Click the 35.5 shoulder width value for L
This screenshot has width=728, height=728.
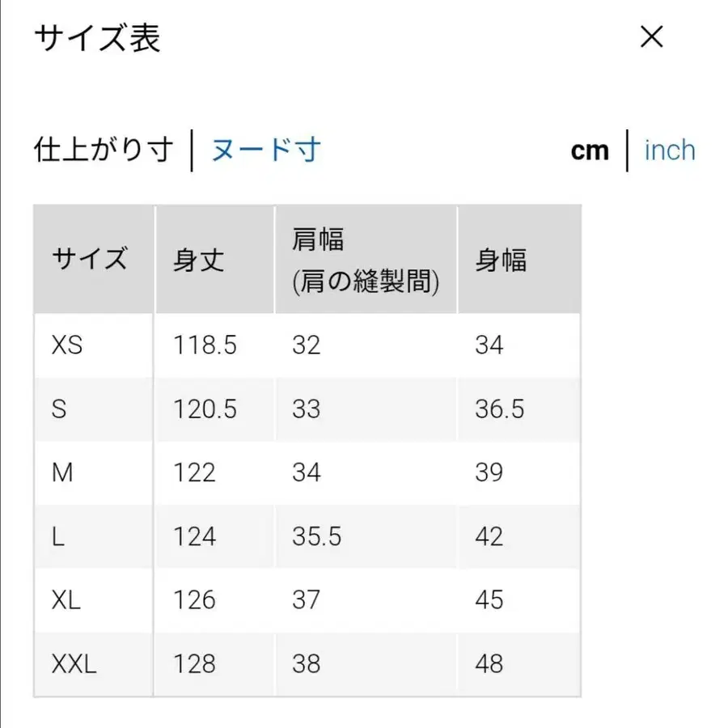[315, 536]
